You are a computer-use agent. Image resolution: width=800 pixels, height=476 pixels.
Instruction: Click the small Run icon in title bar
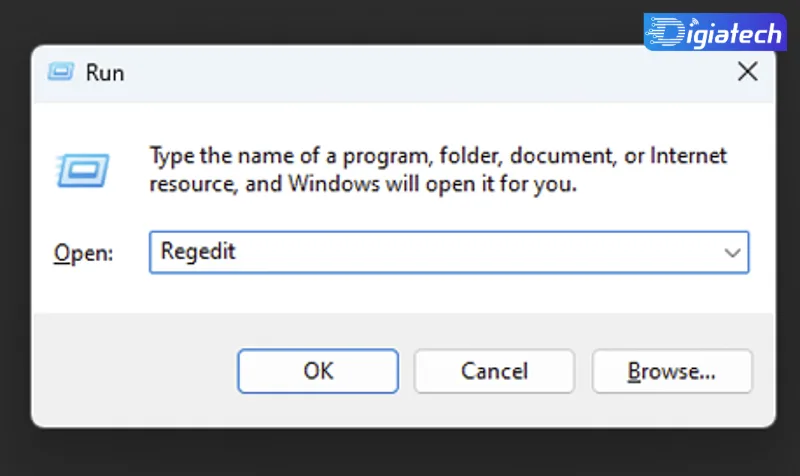click(61, 72)
